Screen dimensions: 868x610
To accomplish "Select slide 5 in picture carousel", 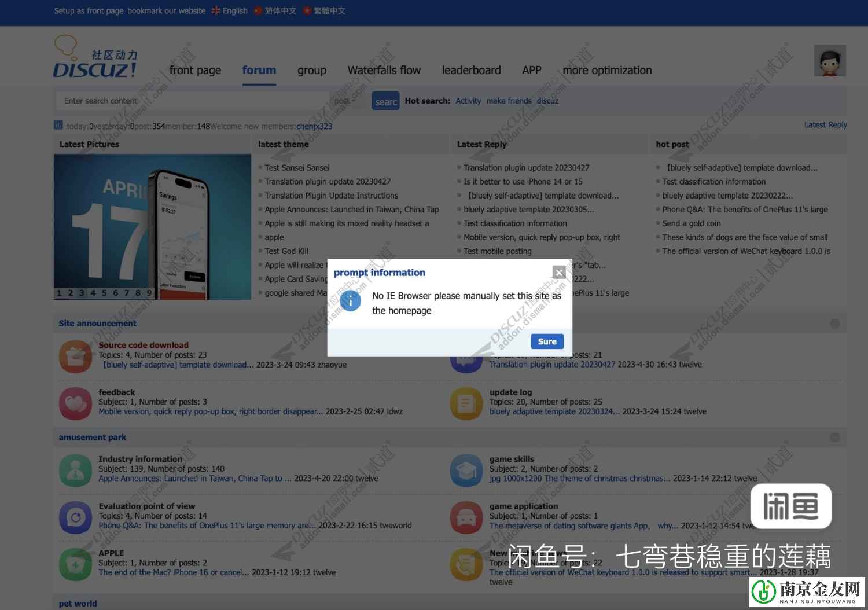I will click(104, 293).
